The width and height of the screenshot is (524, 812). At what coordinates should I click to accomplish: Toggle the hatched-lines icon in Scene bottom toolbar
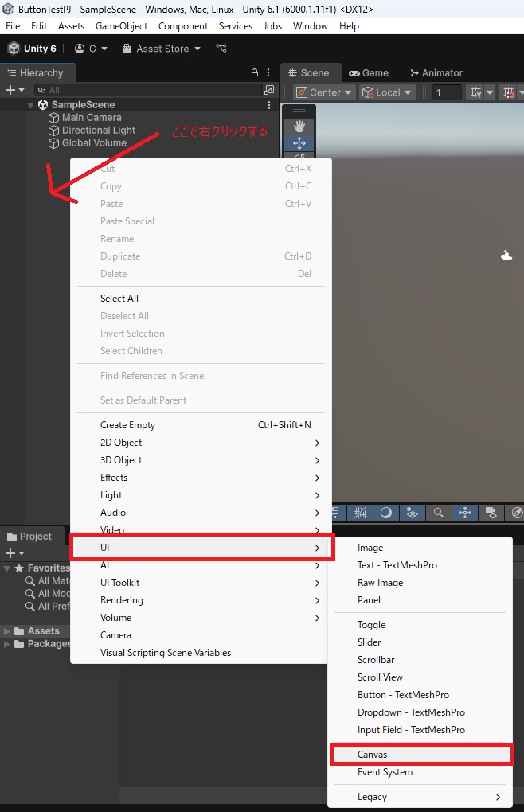(360, 513)
